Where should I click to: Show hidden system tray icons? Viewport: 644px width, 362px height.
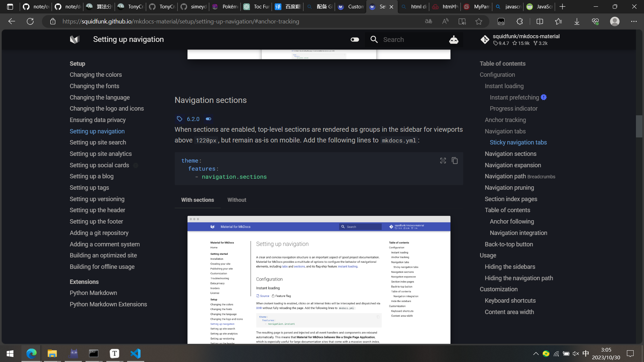536,354
